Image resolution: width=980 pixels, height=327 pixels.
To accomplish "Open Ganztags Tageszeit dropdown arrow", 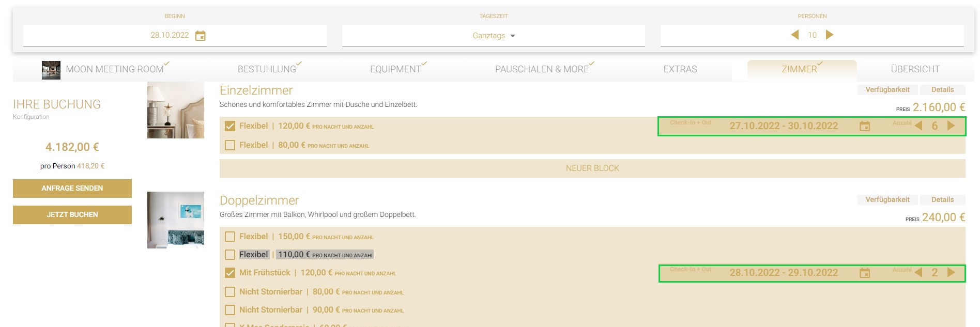I will coord(513,36).
